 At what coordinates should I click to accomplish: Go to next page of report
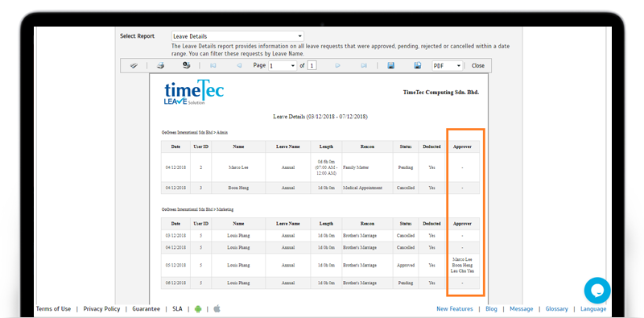pyautogui.click(x=337, y=65)
